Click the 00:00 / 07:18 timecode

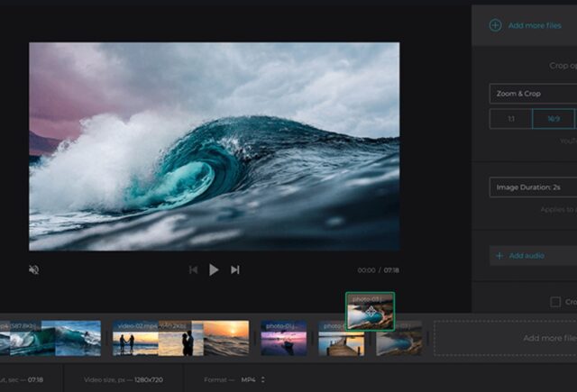pyautogui.click(x=378, y=270)
